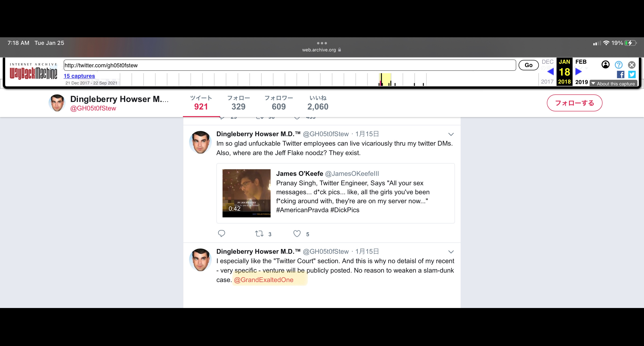Open James O'Keefe quoted tweet author
Viewport: 644px width, 346px height.
[x=300, y=173]
